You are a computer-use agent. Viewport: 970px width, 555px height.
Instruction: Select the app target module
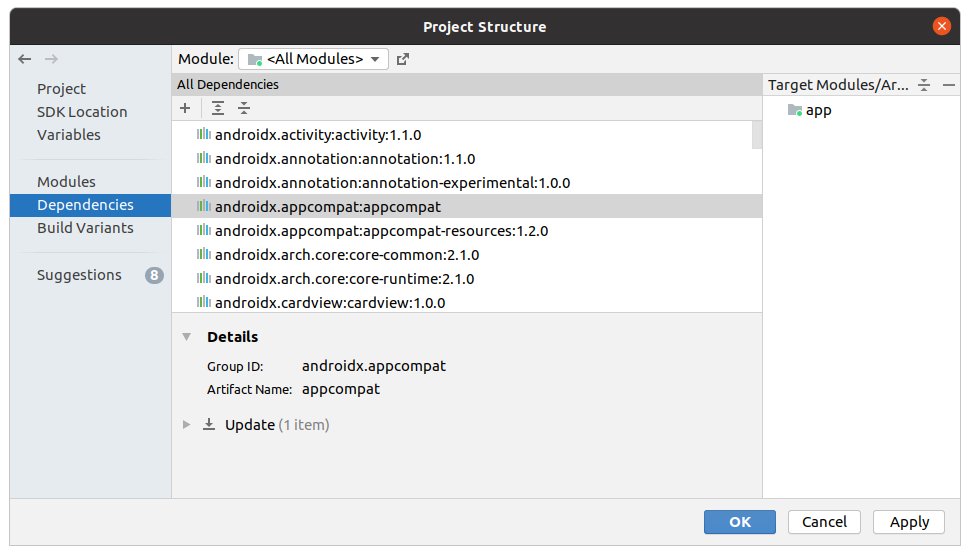(x=818, y=110)
